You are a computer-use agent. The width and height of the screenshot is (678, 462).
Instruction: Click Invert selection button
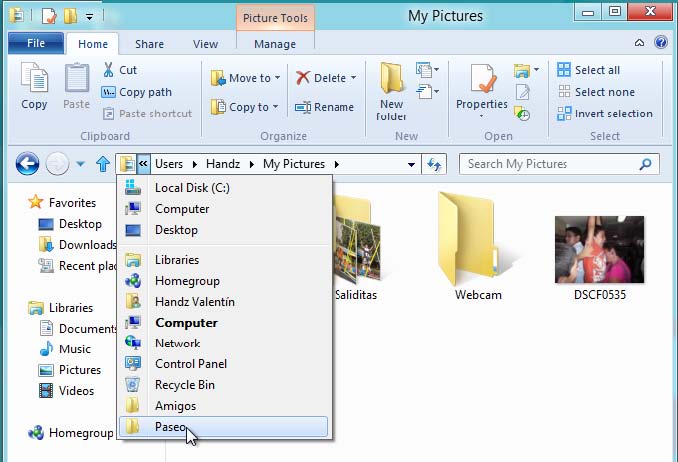click(x=613, y=113)
